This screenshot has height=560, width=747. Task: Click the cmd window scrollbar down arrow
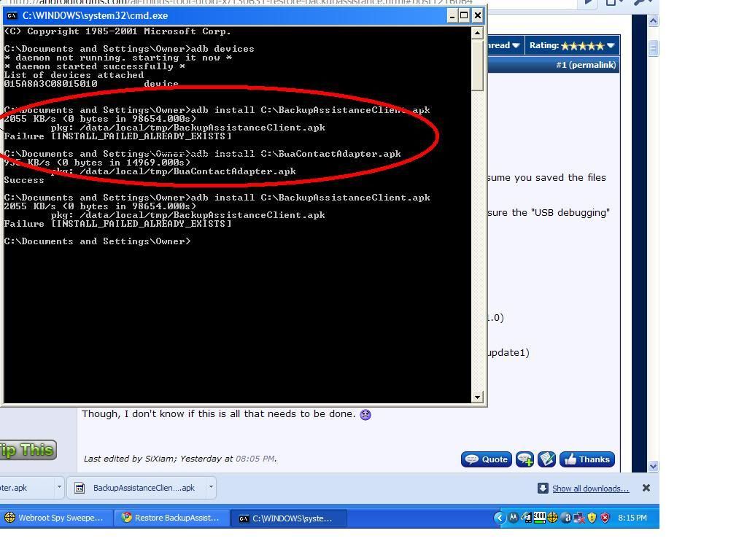click(x=478, y=397)
